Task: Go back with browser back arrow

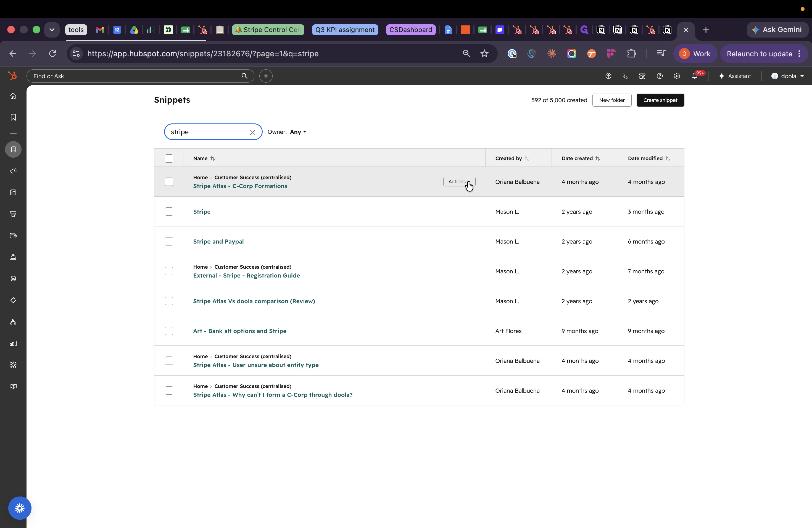Action: [x=13, y=54]
